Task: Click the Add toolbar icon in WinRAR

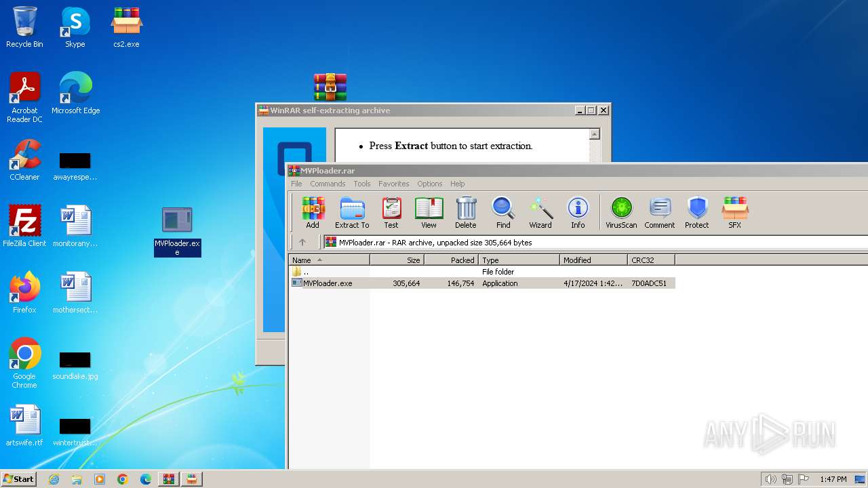Action: 313,213
